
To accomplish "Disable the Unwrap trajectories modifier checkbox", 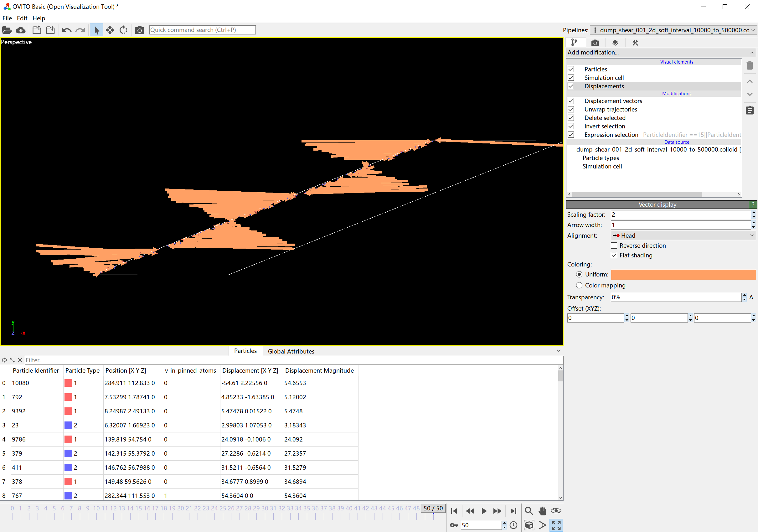I will coord(571,109).
